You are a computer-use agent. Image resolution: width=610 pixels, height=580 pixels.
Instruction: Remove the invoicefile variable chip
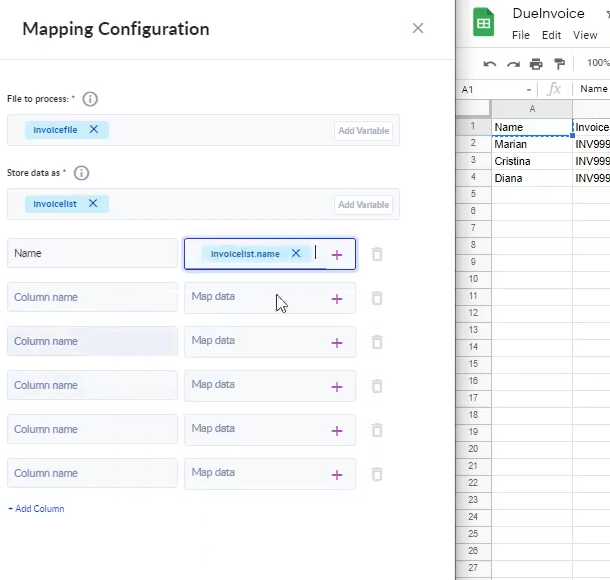(x=94, y=129)
